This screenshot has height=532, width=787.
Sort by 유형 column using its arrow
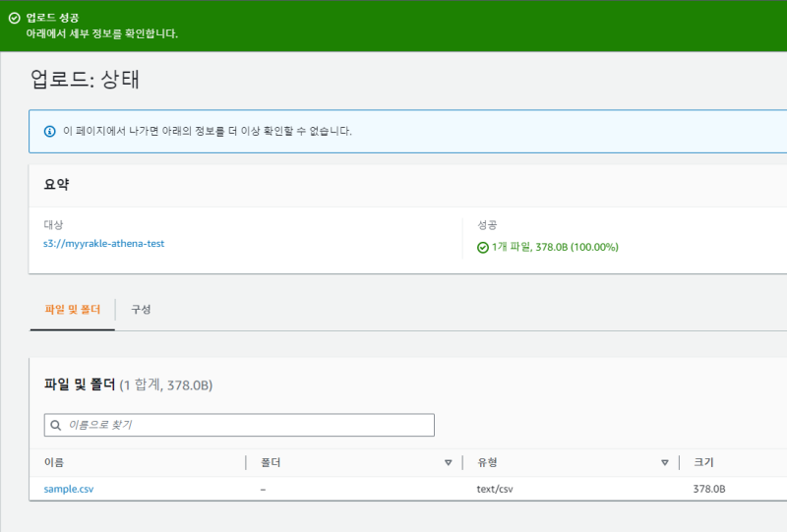(x=665, y=462)
